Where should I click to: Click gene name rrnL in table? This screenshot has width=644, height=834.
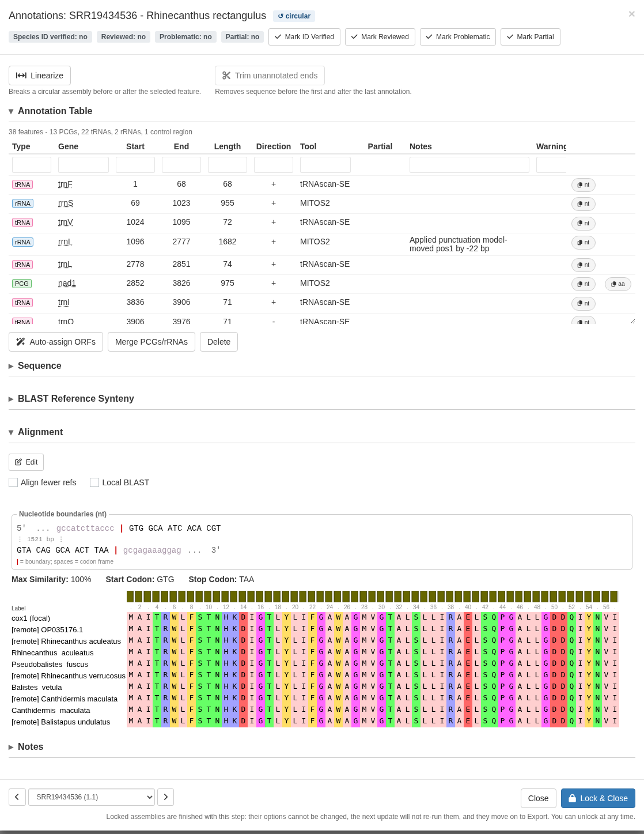[65, 241]
